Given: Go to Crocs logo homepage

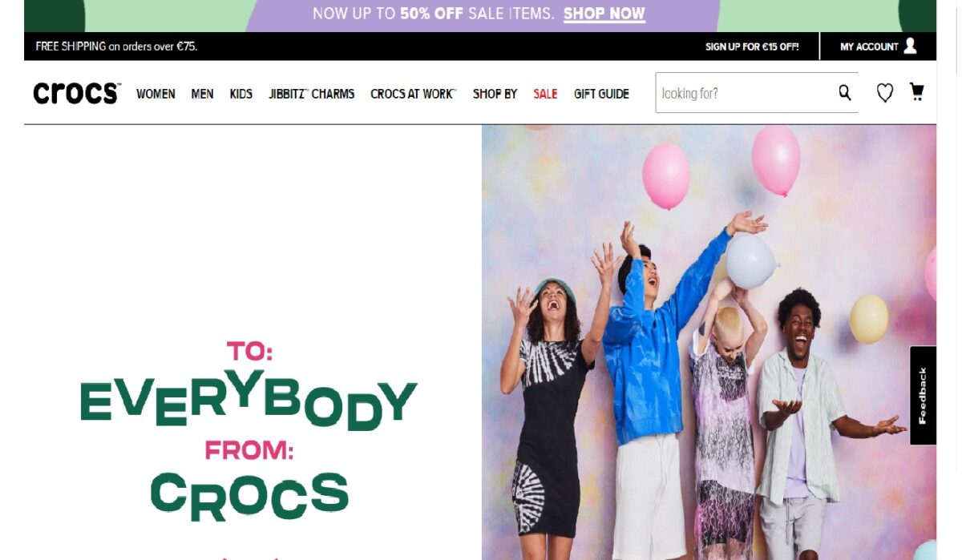Looking at the screenshot, I should (77, 93).
